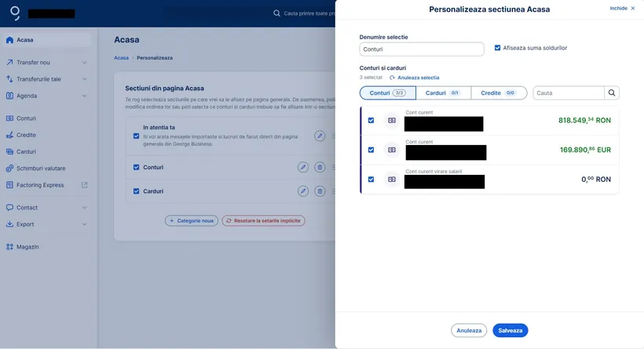Click the search magnifier in top bar

point(276,13)
